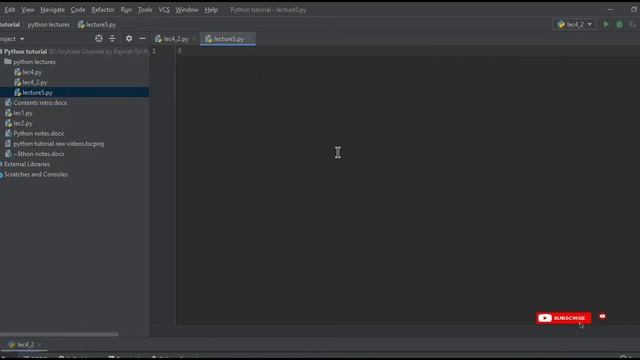Click the Python icon in run configuration box

point(561,24)
